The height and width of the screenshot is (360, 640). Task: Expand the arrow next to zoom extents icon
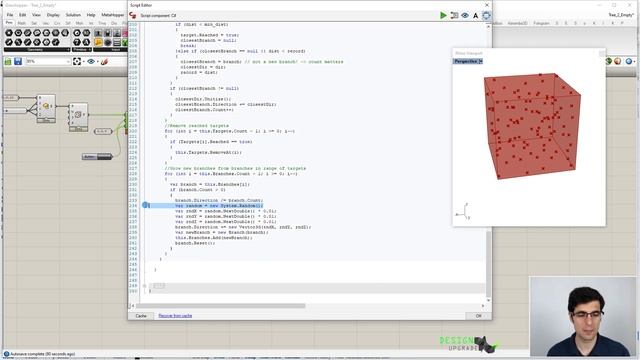(83, 62)
